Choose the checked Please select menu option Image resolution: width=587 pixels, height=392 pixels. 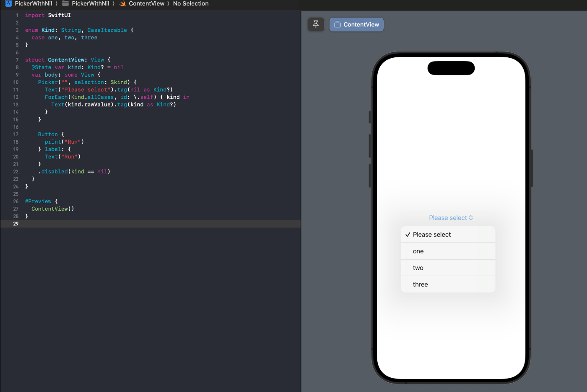[448, 235]
